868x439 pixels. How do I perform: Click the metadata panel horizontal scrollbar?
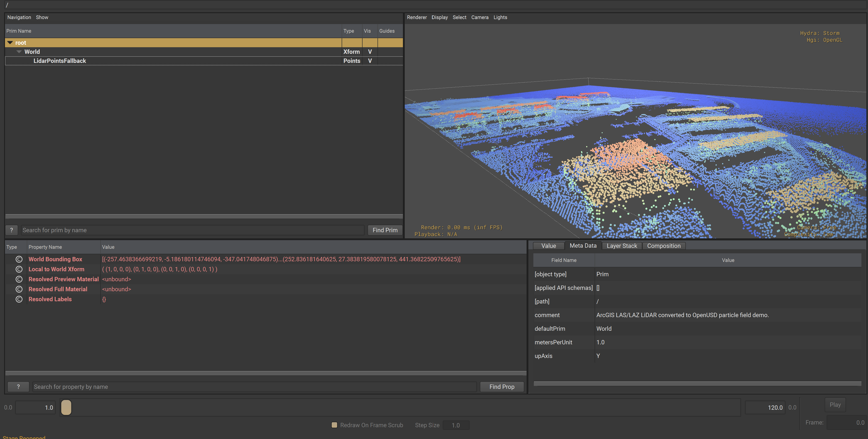[x=697, y=383]
